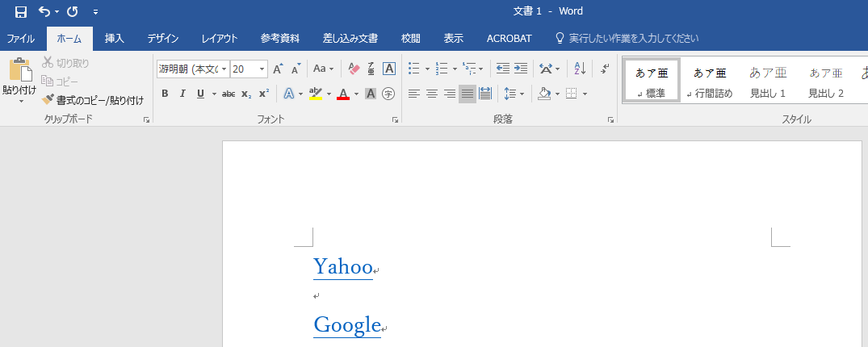Click the 貼り付け paste clipboard icon
This screenshot has width=868, height=347.
[20, 70]
